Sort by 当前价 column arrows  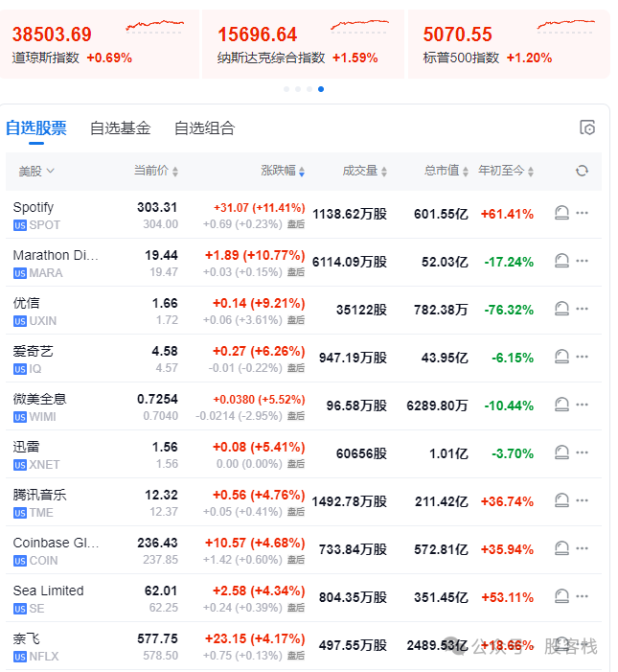(175, 172)
